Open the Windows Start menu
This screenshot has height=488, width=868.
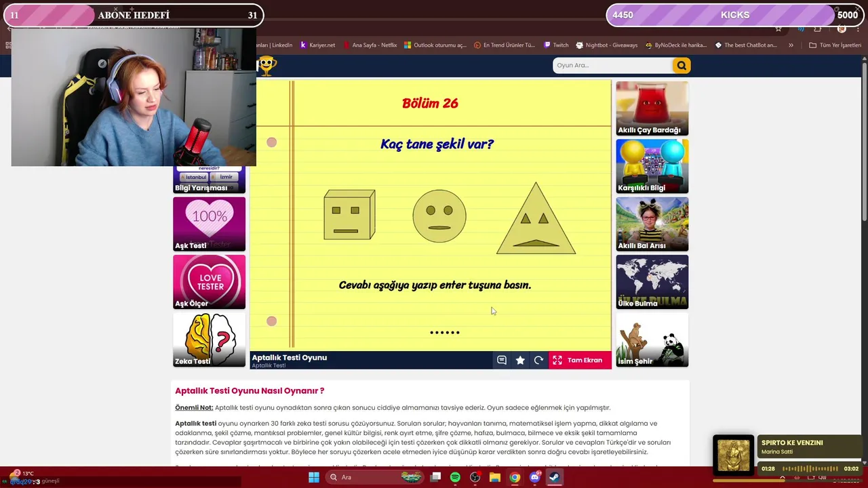click(x=314, y=477)
